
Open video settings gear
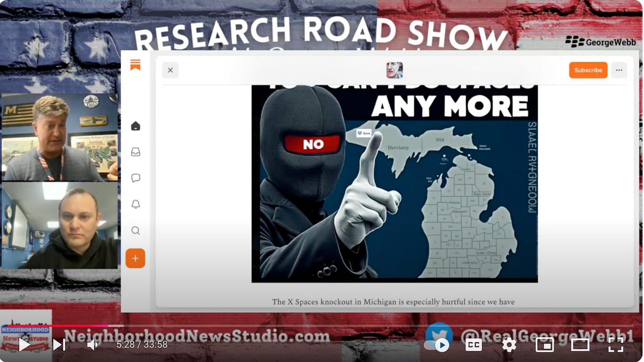[509, 345]
